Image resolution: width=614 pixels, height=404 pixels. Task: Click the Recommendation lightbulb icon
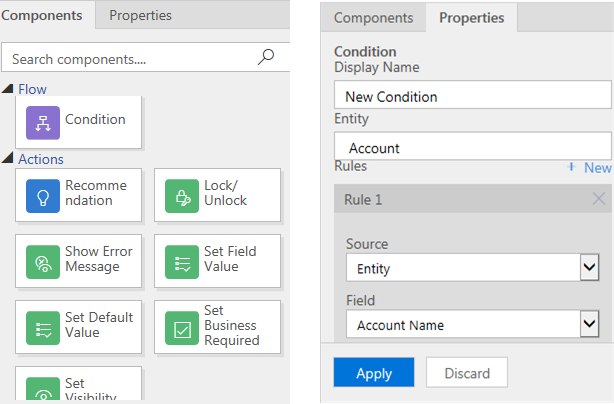(44, 194)
